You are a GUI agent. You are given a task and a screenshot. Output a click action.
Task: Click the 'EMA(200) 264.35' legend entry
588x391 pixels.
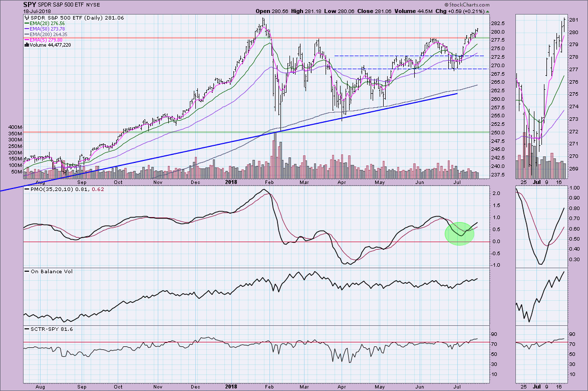click(x=49, y=34)
